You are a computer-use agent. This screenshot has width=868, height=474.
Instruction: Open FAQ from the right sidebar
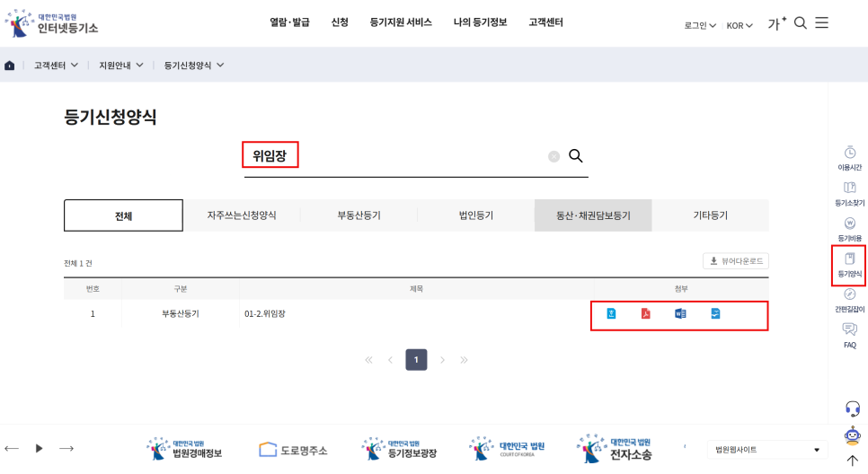coord(849,335)
